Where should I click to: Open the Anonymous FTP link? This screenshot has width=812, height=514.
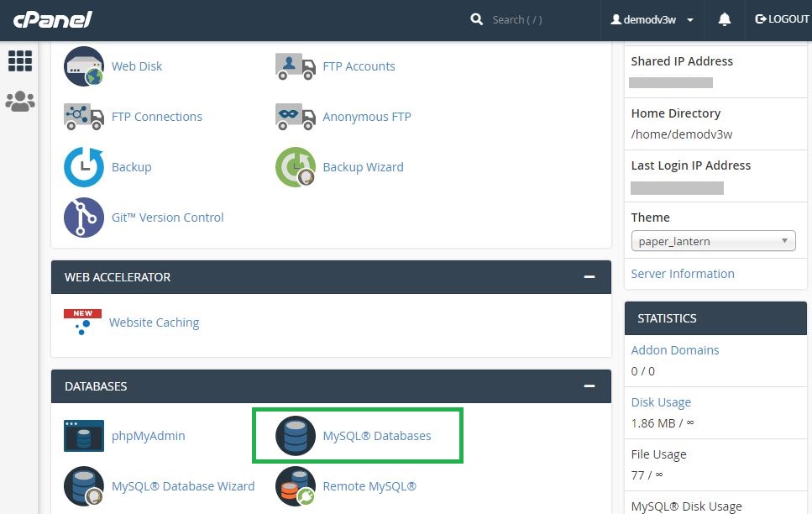(x=367, y=117)
